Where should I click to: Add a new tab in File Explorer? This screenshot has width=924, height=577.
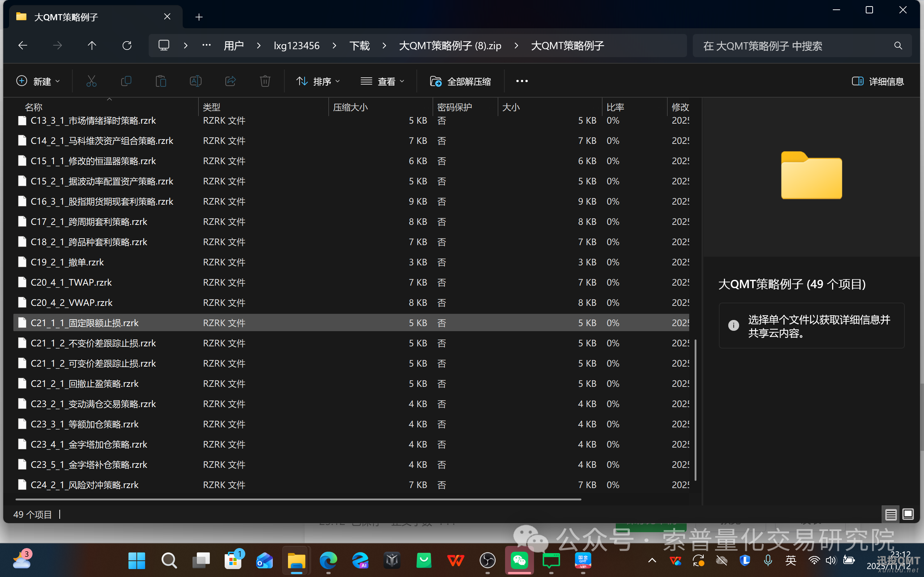pyautogui.click(x=199, y=17)
